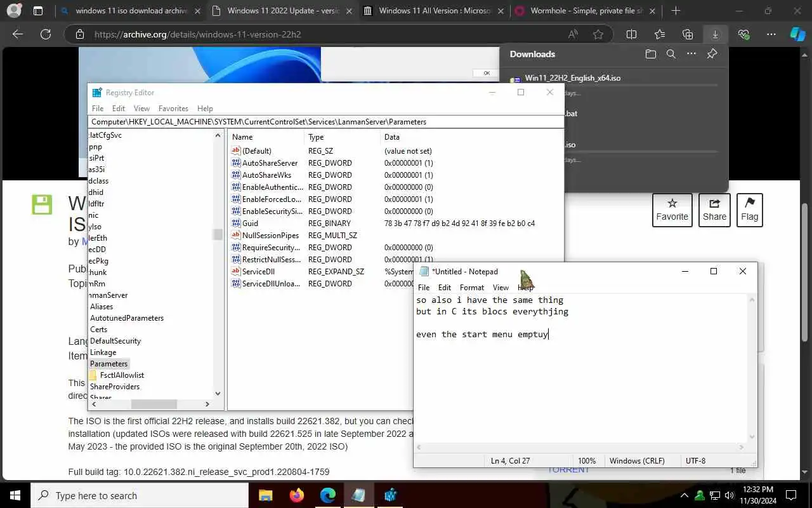Switch to Edge on taskbar

pyautogui.click(x=328, y=495)
